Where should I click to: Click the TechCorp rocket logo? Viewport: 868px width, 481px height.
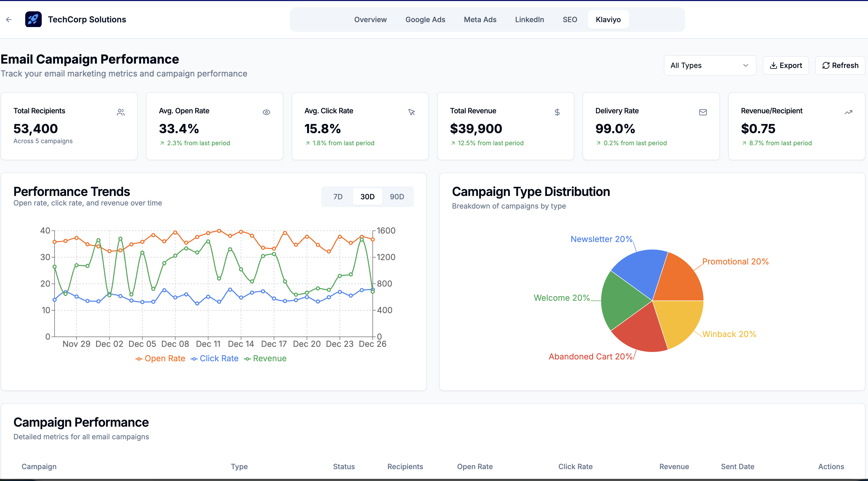(33, 19)
